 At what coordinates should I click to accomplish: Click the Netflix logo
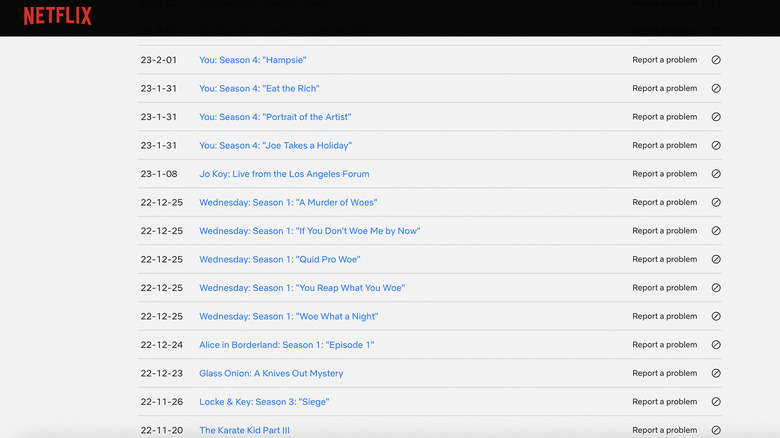click(x=58, y=16)
